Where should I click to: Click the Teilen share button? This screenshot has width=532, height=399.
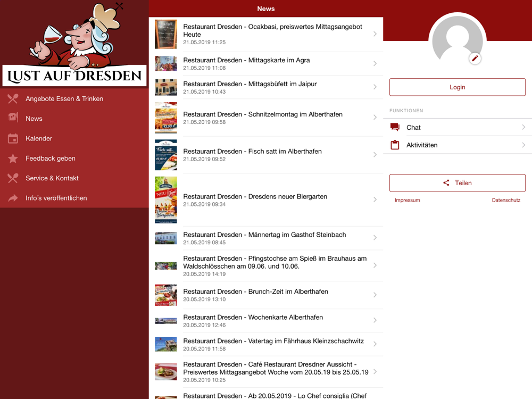point(458,183)
